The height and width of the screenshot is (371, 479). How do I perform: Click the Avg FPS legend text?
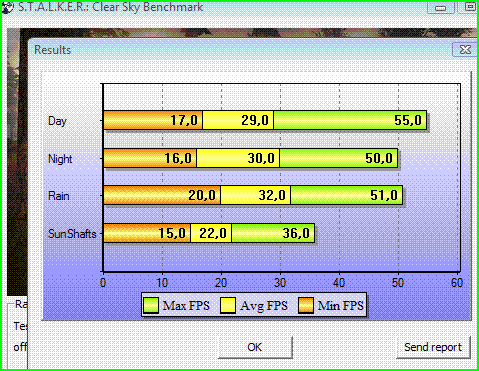(264, 306)
